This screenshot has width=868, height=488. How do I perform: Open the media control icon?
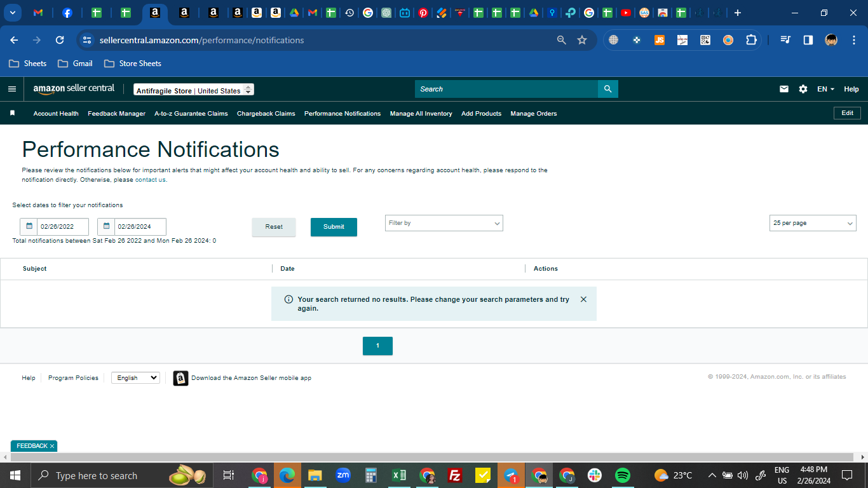(x=785, y=40)
